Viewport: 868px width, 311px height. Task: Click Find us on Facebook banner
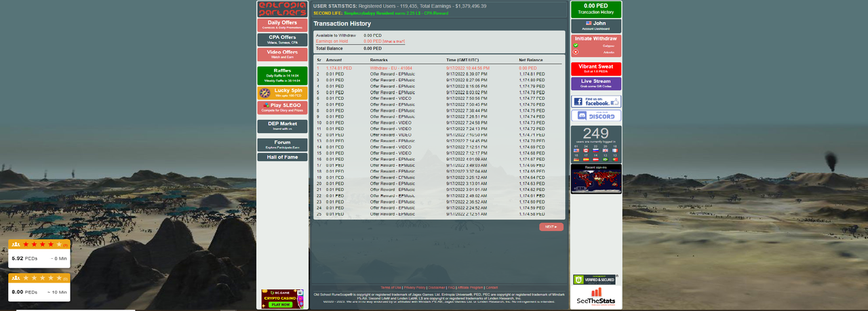596,102
